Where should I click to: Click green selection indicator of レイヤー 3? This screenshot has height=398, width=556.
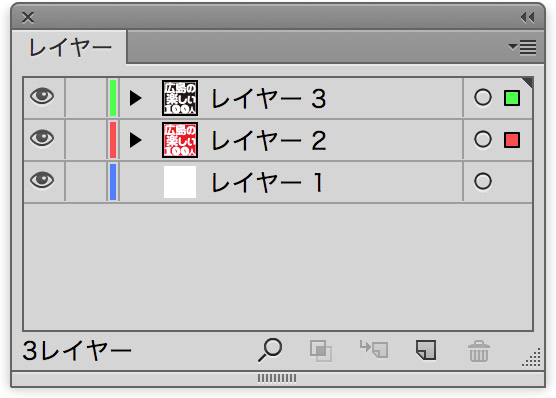point(512,98)
